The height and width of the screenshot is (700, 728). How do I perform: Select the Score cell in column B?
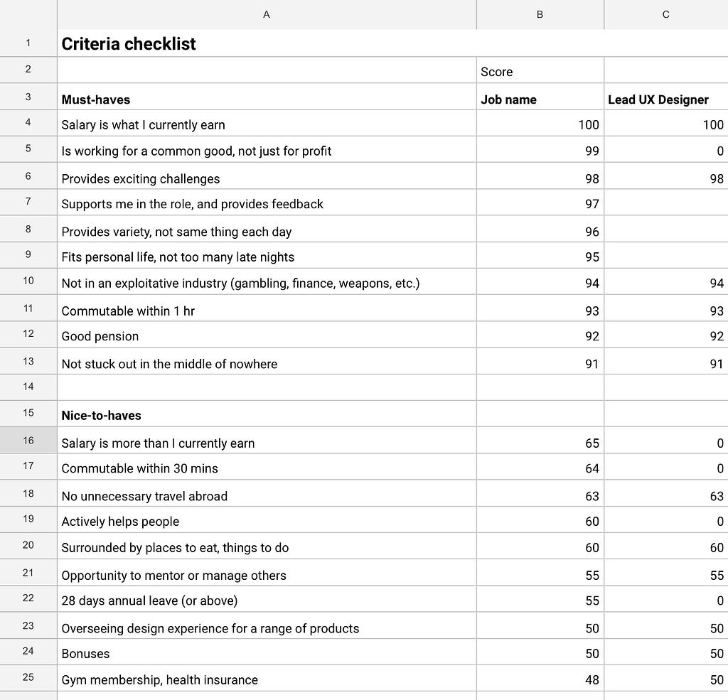540,70
